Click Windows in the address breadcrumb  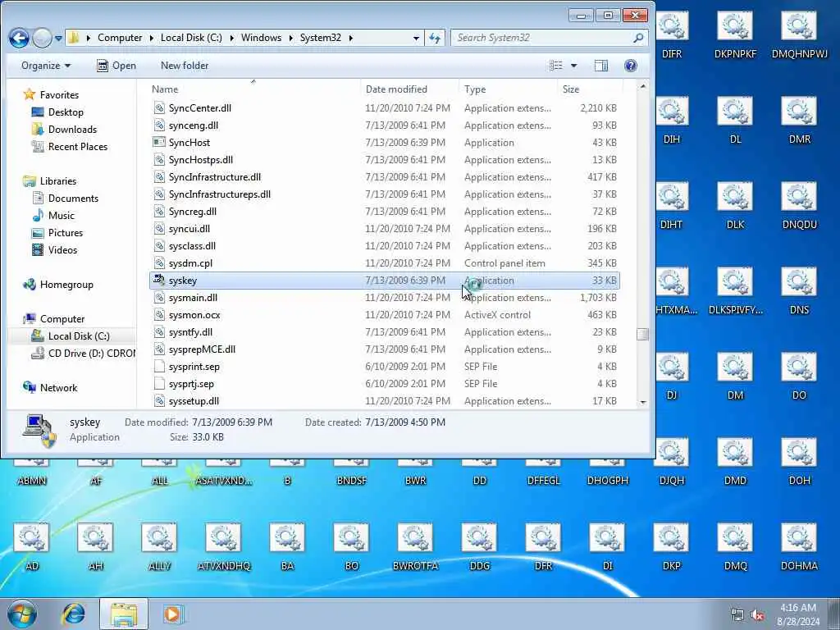[261, 38]
